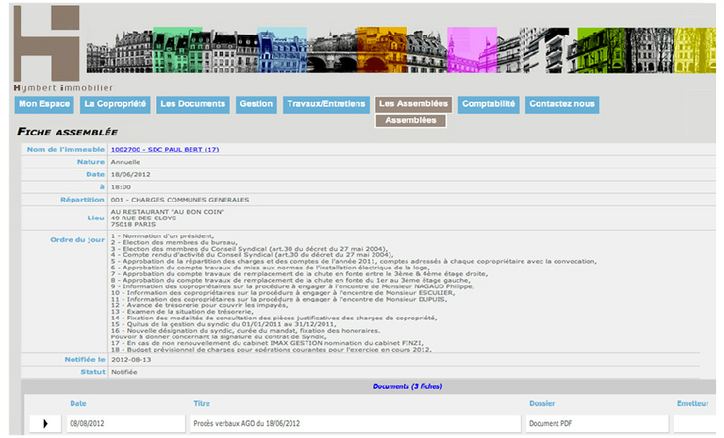
Task: Select the 001 - CHARGES COMMUNES GENERALES text
Action: click(180, 200)
